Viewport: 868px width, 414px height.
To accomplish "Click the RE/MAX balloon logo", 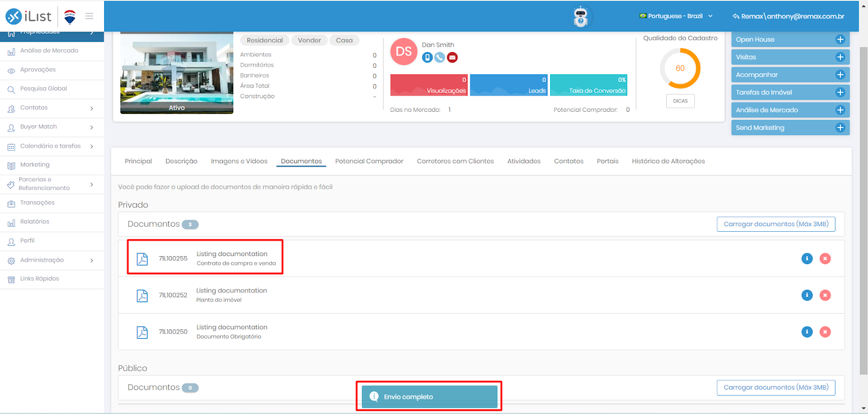I will 70,17.
